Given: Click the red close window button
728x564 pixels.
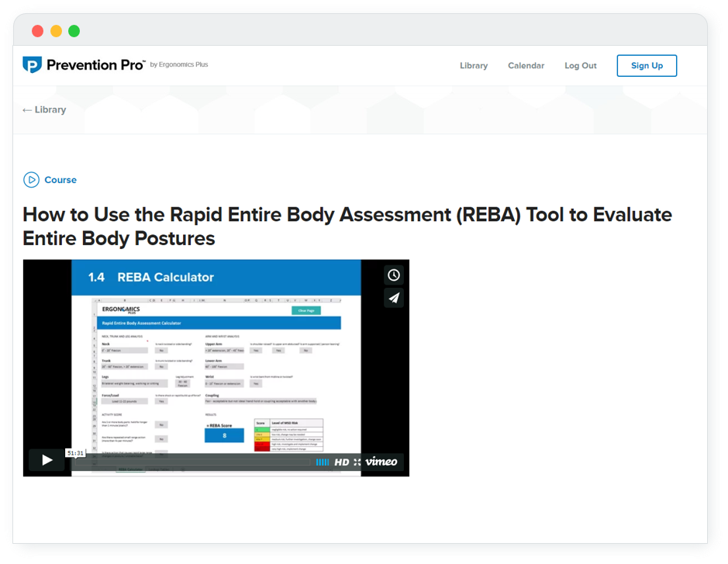Looking at the screenshot, I should (37, 31).
